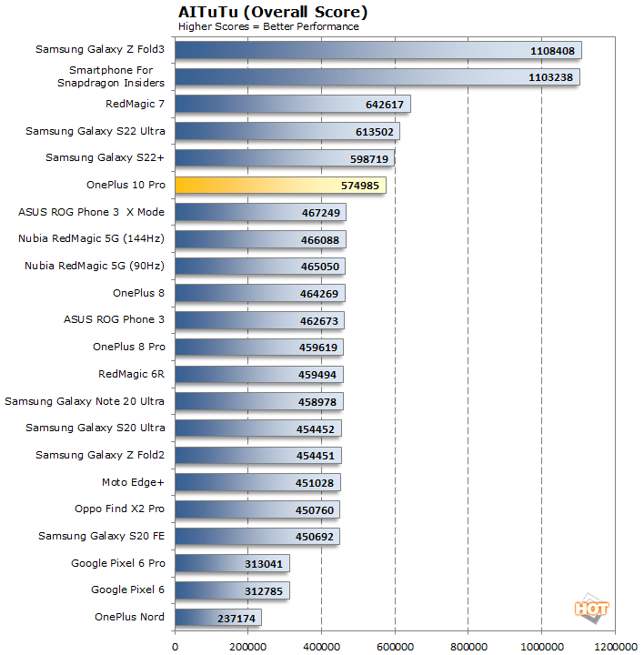This screenshot has height=655, width=644.
Task: Select the Samsung Galaxy S20 FE label
Action: click(102, 536)
